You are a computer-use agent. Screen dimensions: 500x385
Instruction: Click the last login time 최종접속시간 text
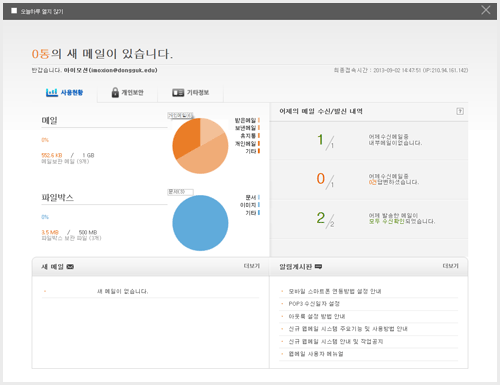click(x=401, y=70)
